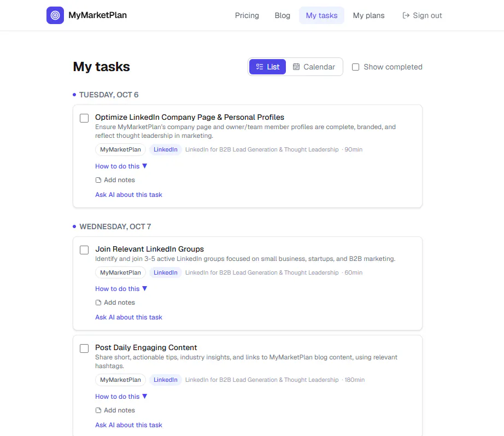Enable the Show completed checkbox
This screenshot has height=436, width=504.
tap(355, 67)
